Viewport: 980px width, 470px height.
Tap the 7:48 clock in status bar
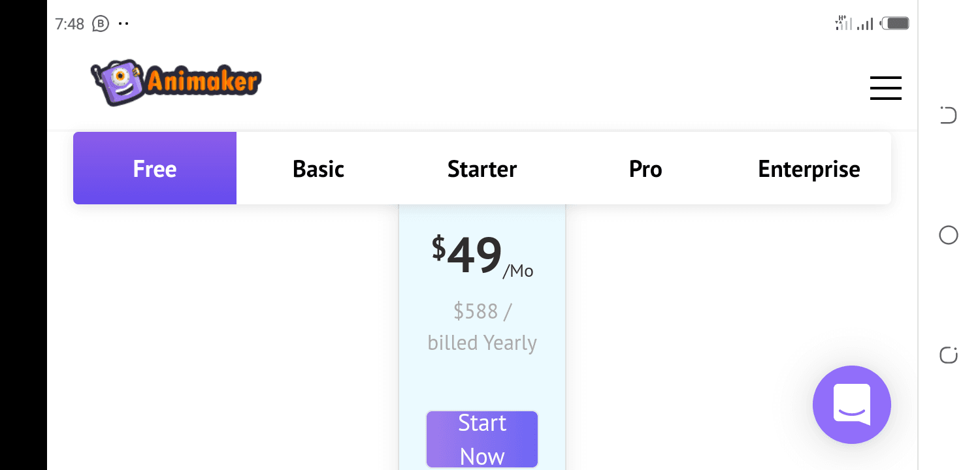70,24
